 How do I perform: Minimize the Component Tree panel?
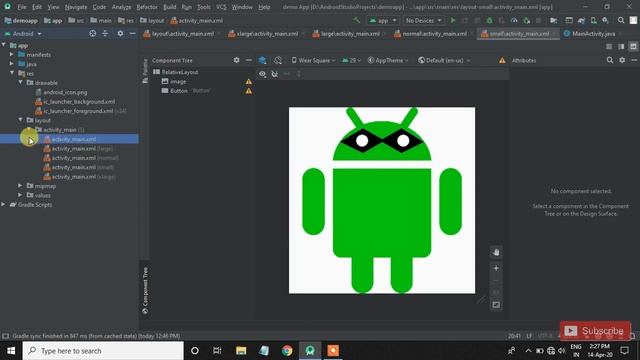(x=249, y=60)
